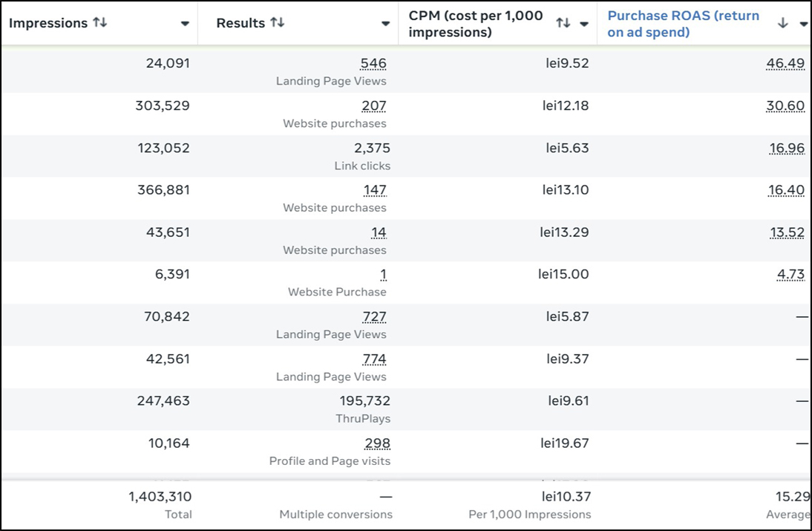Select the 30.60 ROAS value

785,106
